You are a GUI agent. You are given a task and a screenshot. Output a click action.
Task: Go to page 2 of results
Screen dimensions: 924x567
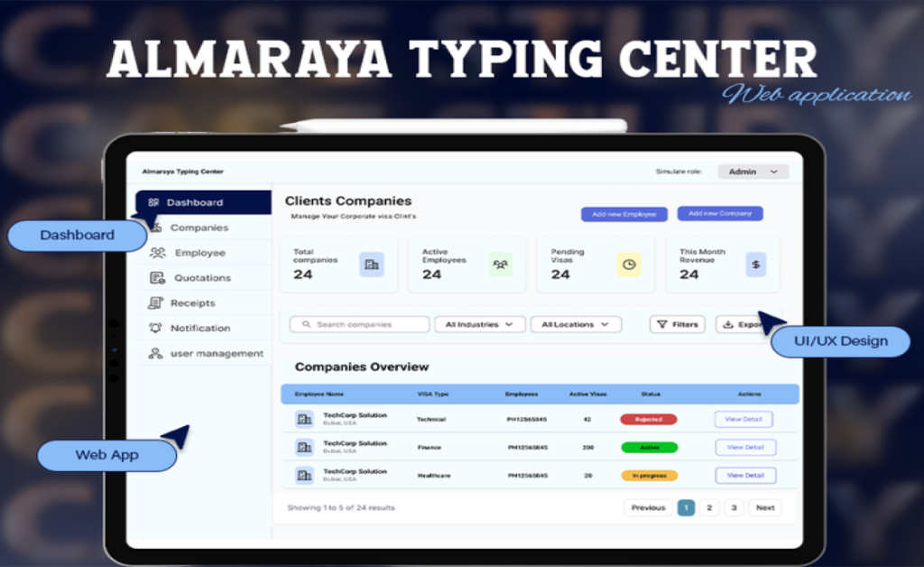[x=709, y=507]
